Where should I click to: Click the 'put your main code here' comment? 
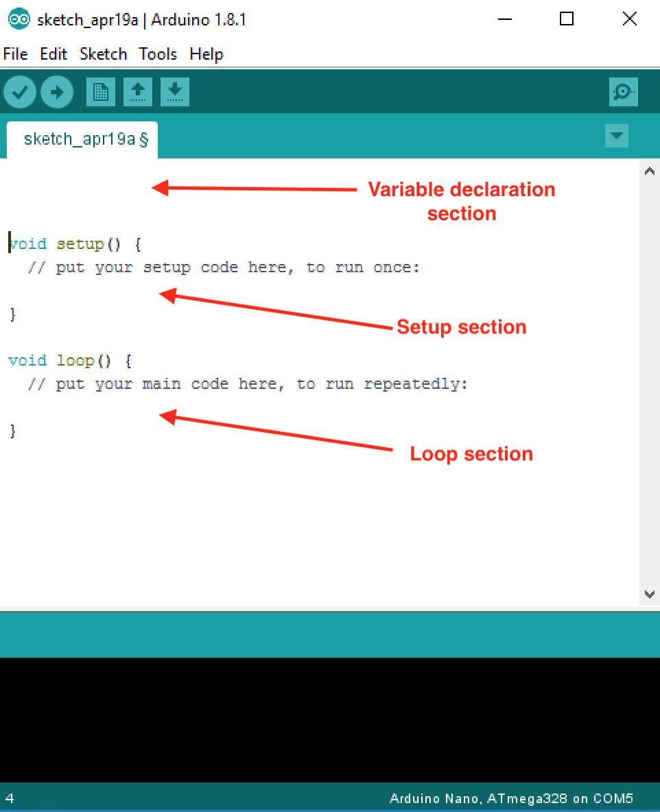248,384
